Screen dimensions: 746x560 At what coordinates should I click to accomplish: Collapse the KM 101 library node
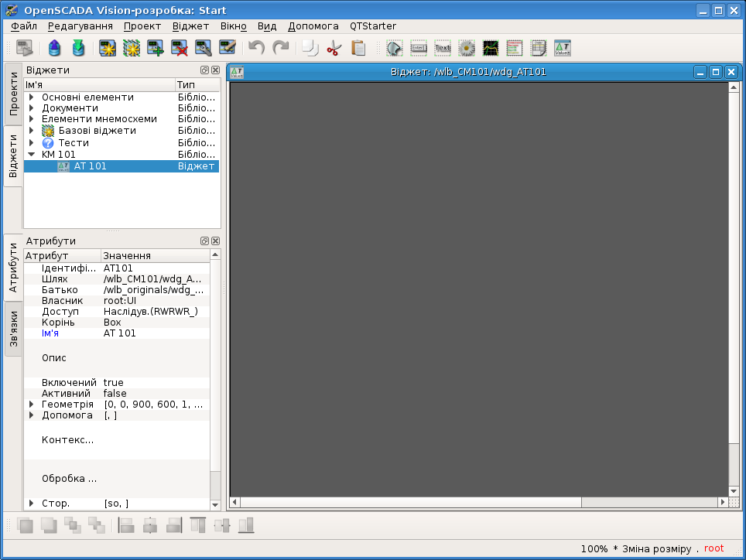[32, 155]
